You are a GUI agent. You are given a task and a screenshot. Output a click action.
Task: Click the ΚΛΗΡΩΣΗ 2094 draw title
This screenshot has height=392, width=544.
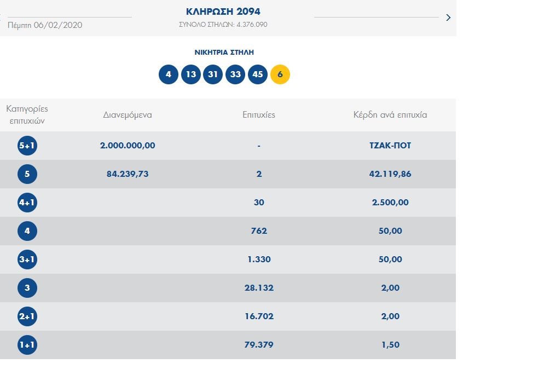tap(223, 11)
